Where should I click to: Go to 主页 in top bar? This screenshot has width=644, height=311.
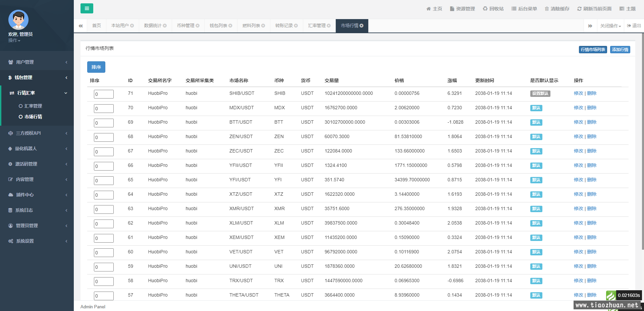434,9
